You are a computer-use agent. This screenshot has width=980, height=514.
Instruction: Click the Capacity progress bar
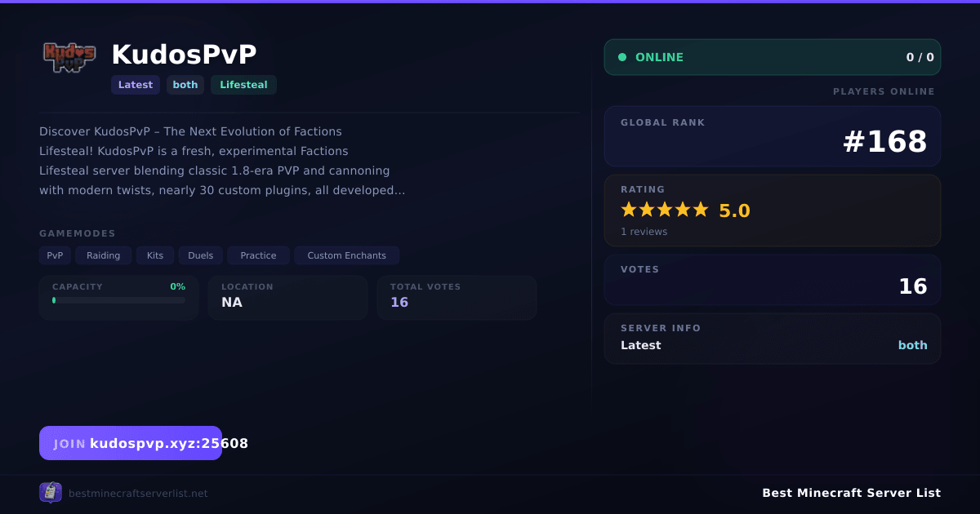pyautogui.click(x=118, y=300)
